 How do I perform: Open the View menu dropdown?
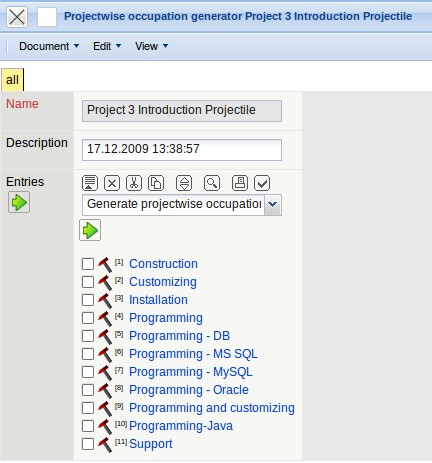point(151,46)
